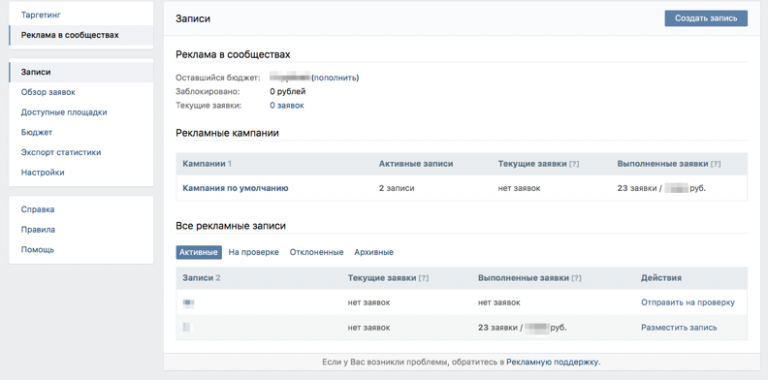Open the Таргетинг section
768x380 pixels.
pyautogui.click(x=41, y=15)
